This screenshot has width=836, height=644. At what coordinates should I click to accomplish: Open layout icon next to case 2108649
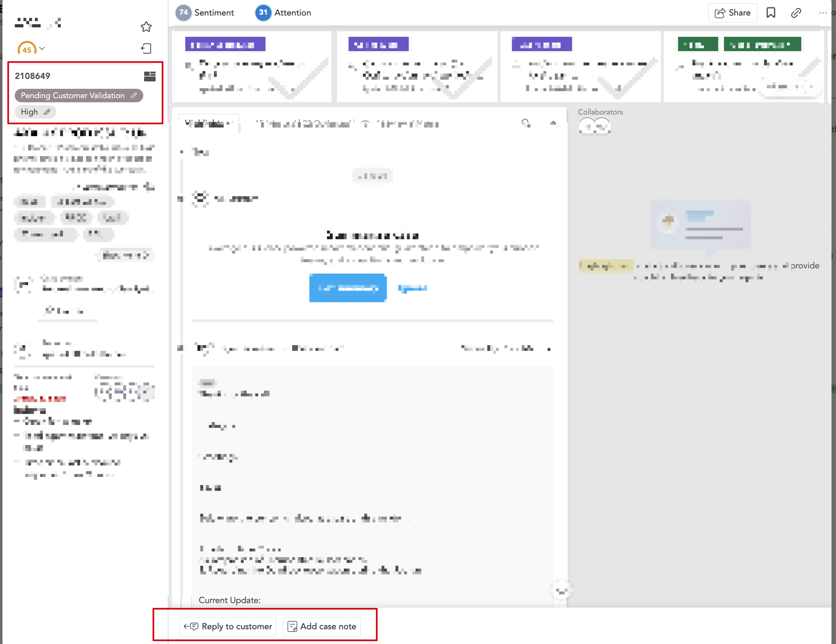(x=150, y=76)
